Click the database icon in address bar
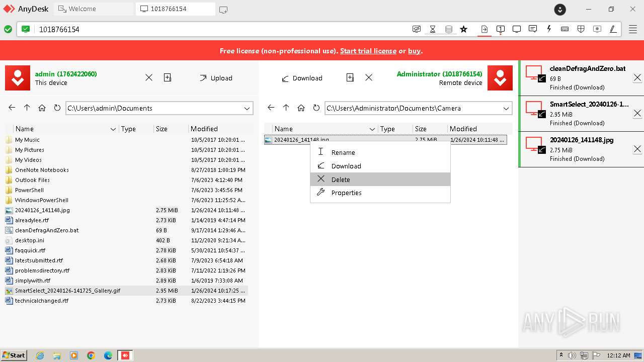The height and width of the screenshot is (362, 644). click(449, 29)
